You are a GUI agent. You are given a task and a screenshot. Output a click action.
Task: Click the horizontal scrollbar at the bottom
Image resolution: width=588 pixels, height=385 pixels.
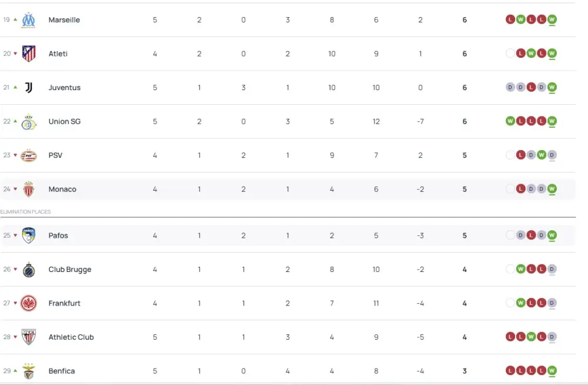[x=294, y=383]
